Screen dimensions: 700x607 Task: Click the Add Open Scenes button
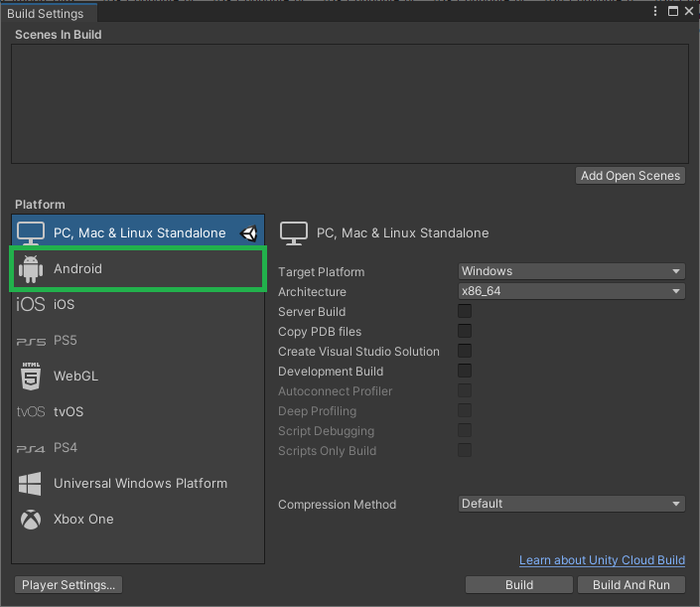[630, 176]
